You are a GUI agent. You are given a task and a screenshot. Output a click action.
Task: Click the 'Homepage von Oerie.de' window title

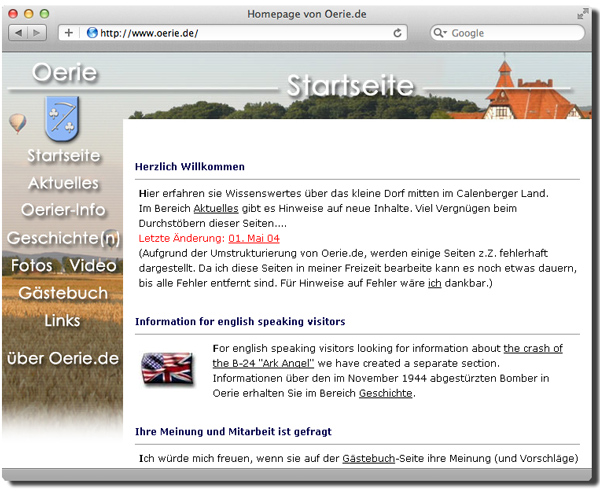[307, 14]
